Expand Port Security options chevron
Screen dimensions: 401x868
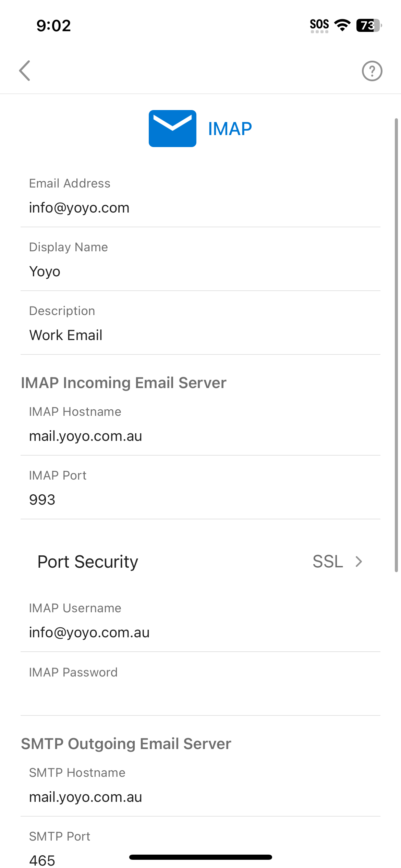(x=359, y=562)
